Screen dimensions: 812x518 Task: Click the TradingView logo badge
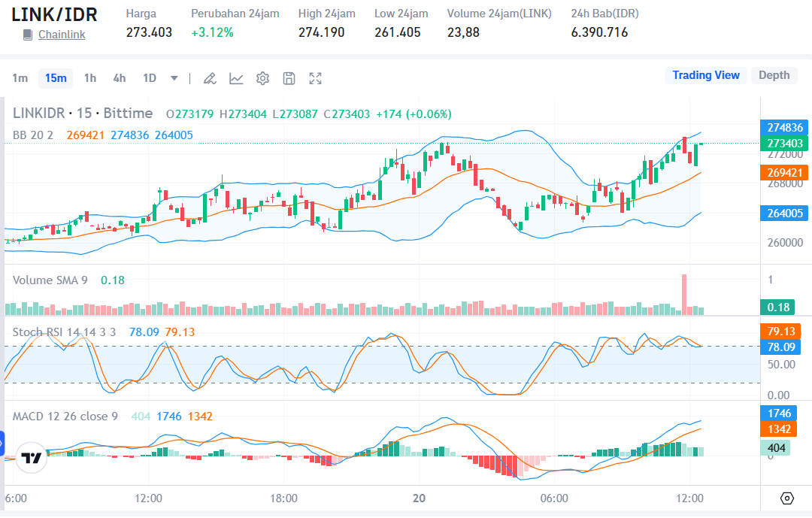coord(31,458)
